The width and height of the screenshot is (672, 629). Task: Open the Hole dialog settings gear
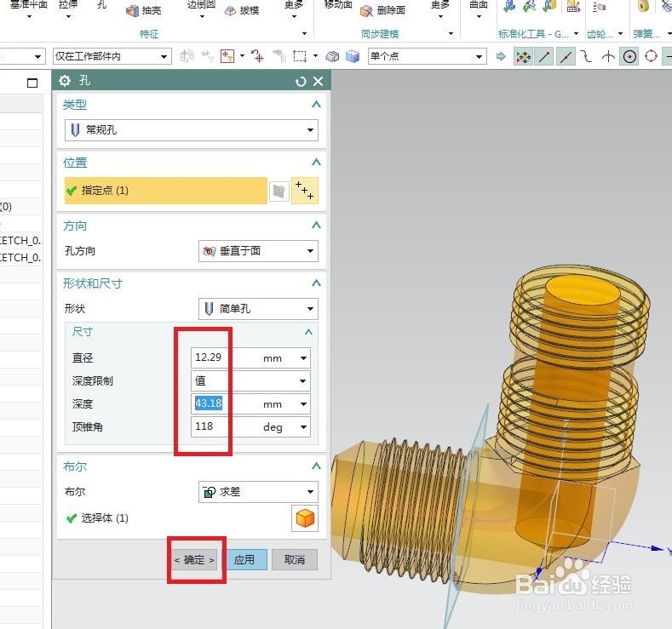[65, 81]
